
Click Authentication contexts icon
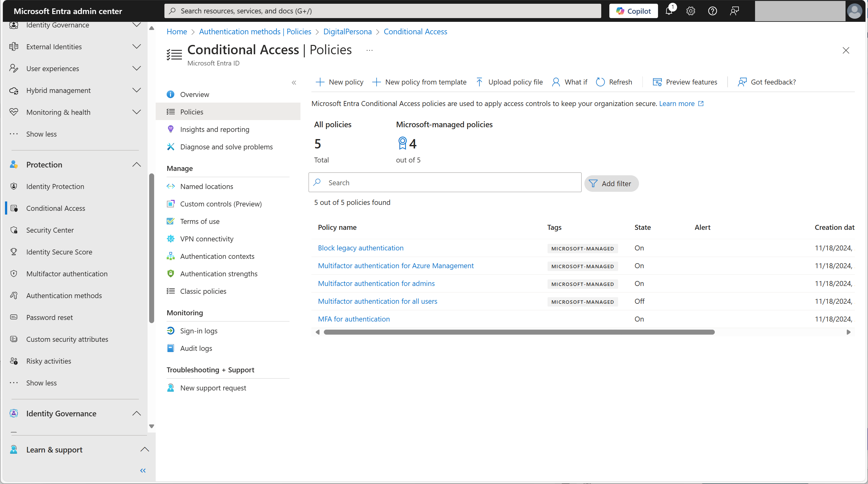[170, 256]
